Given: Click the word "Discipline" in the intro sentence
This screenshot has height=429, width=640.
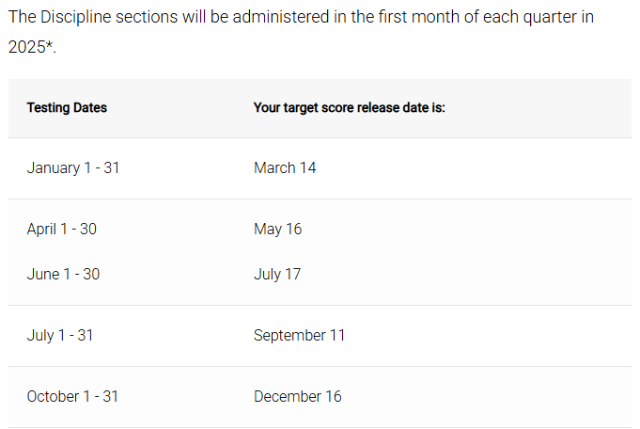Looking at the screenshot, I should pyautogui.click(x=82, y=19).
